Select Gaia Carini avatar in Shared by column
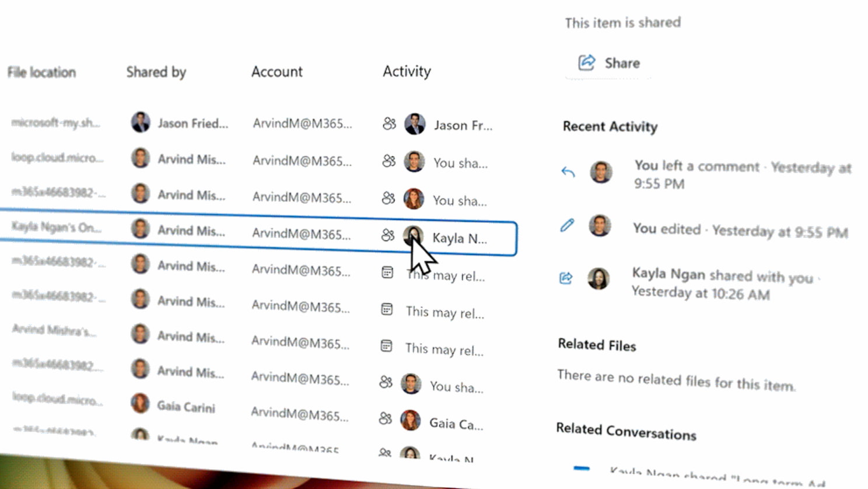Viewport: 868px width, 489px height. [x=140, y=403]
